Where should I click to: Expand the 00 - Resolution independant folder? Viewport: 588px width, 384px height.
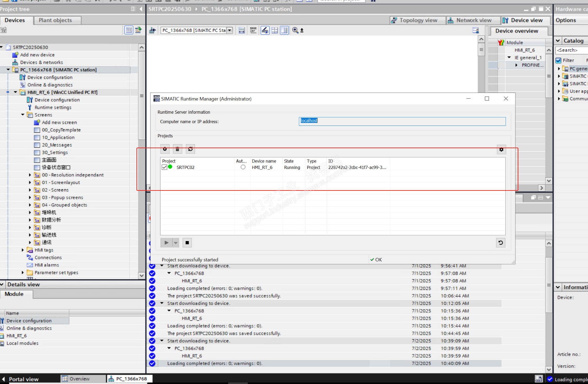(x=30, y=175)
